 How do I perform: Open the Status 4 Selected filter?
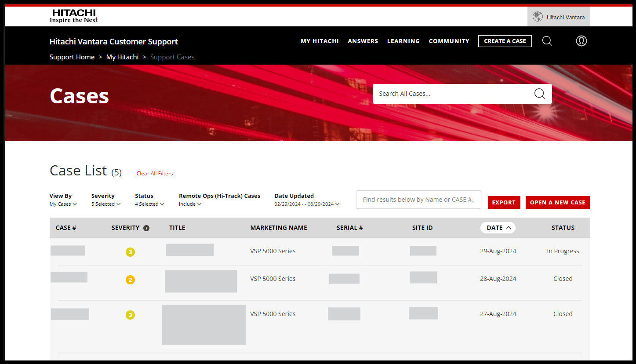pyautogui.click(x=149, y=204)
